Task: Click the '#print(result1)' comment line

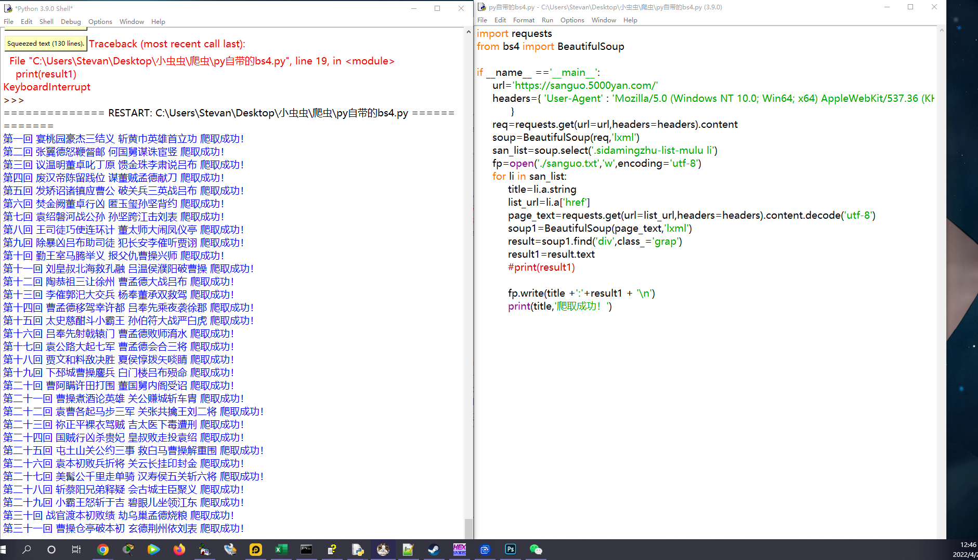Action: 541,267
